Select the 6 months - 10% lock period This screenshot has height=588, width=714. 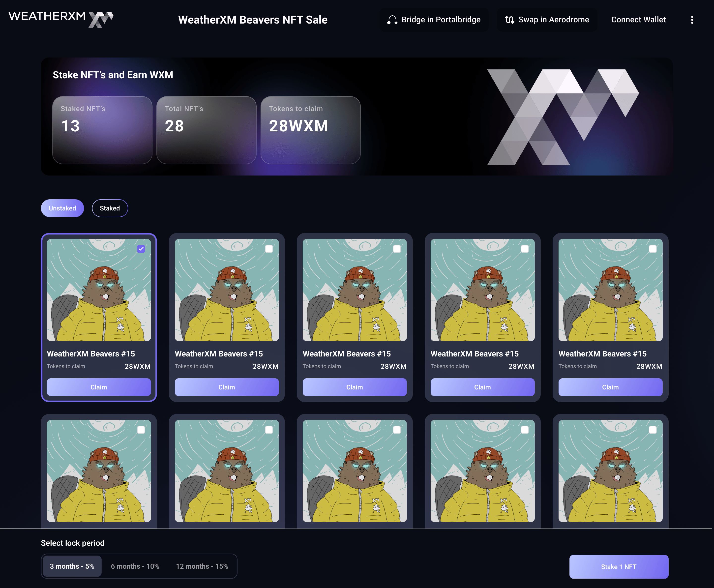(x=135, y=566)
